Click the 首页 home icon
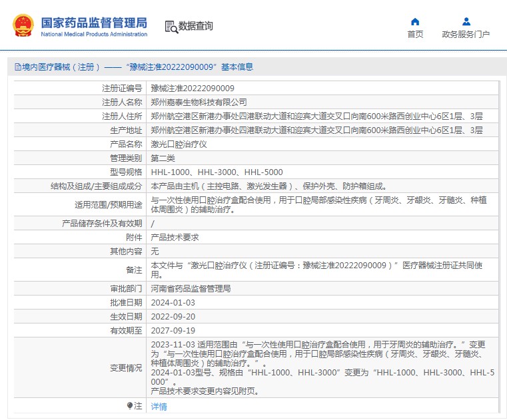The image size is (507, 420). [415, 21]
